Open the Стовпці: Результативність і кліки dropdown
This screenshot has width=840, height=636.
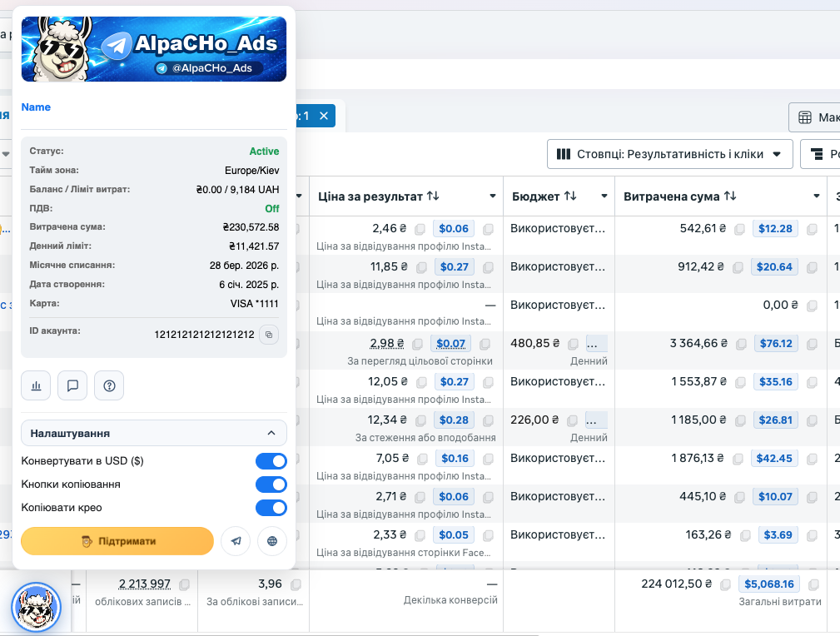pyautogui.click(x=669, y=154)
